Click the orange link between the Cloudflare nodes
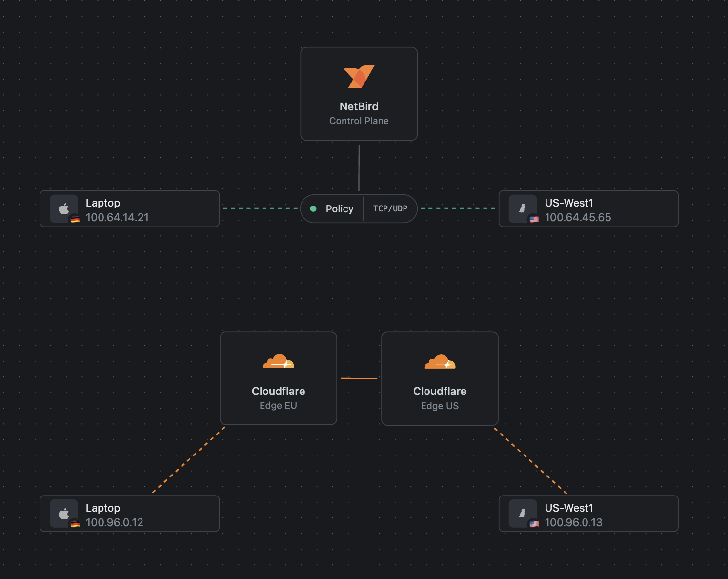The image size is (728, 579). [360, 379]
